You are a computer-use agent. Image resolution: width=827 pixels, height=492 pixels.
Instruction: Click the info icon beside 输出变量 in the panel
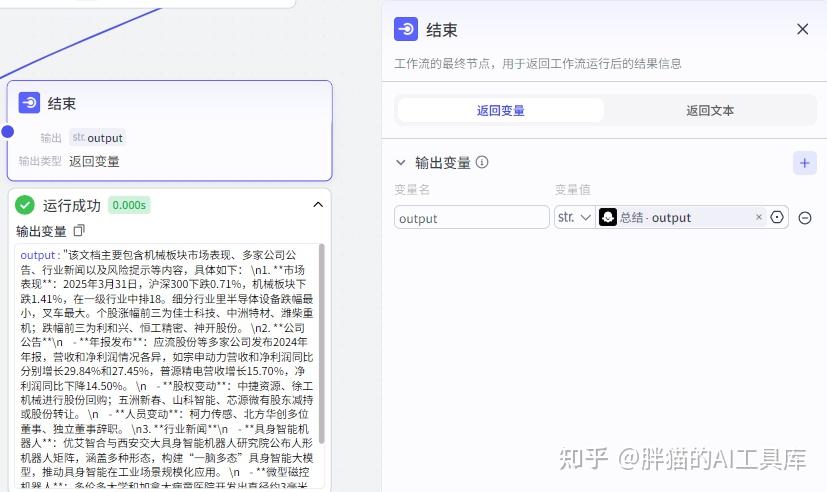[482, 162]
